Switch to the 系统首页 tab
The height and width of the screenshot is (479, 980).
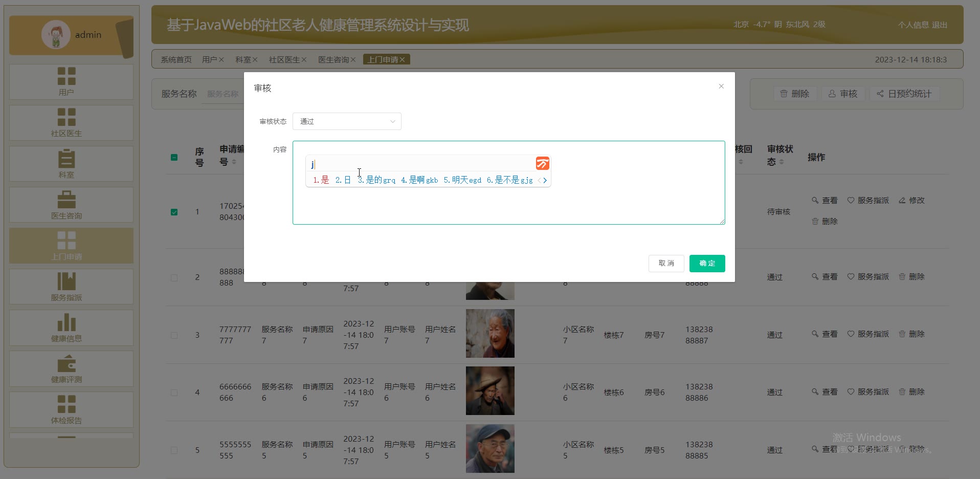click(x=176, y=60)
